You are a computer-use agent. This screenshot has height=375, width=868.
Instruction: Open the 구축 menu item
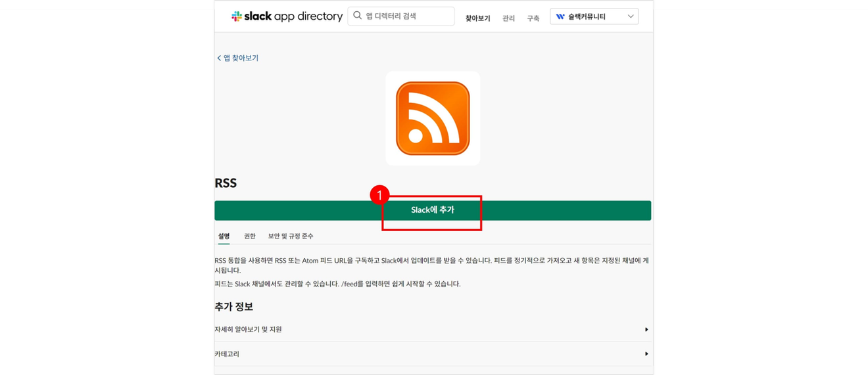[x=533, y=18]
